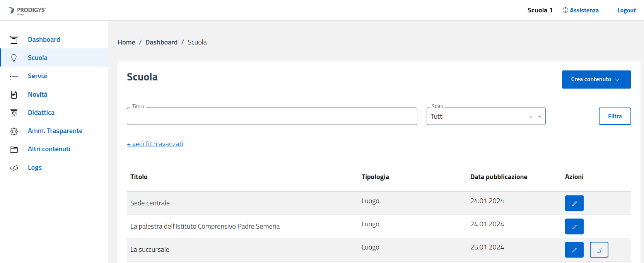The width and height of the screenshot is (644, 263).
Task: Open La succursale in external view
Action: [x=599, y=250]
